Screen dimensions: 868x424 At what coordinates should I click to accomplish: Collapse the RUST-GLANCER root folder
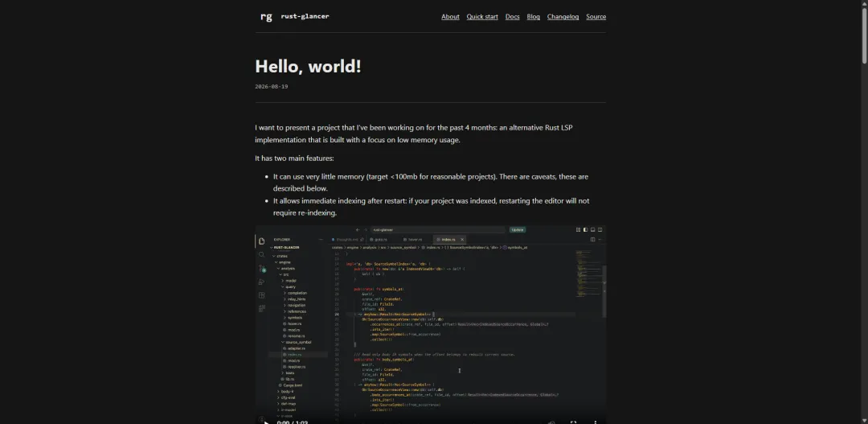285,247
